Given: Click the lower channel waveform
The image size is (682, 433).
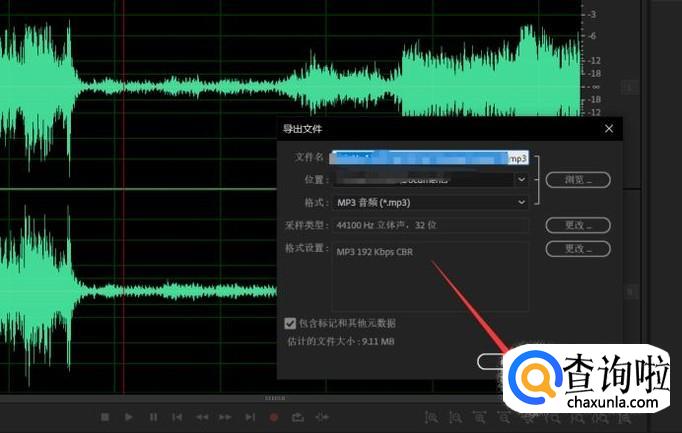Looking at the screenshot, I should click(138, 291).
